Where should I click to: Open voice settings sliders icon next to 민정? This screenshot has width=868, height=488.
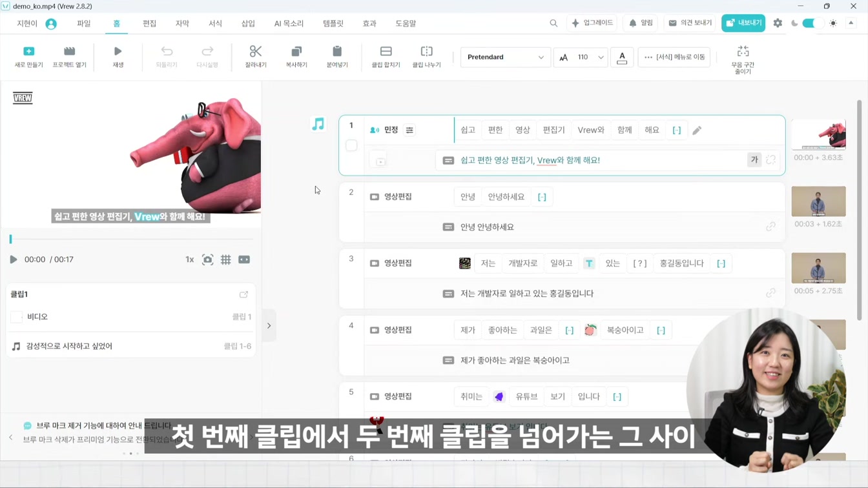(409, 130)
